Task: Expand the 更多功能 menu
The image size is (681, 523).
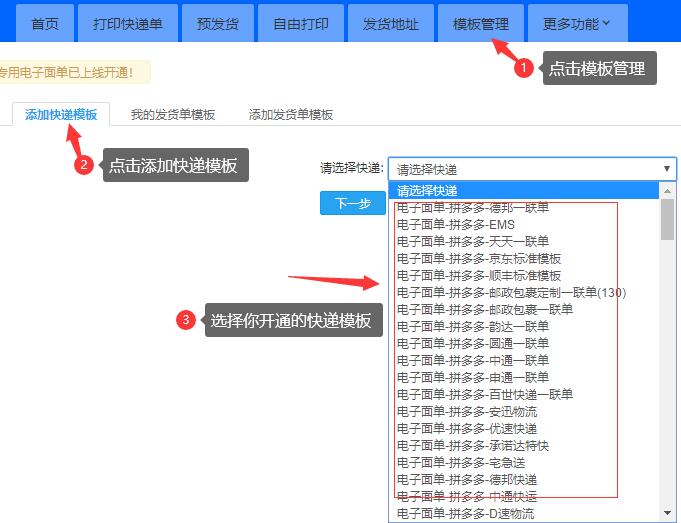Action: pyautogui.click(x=578, y=23)
